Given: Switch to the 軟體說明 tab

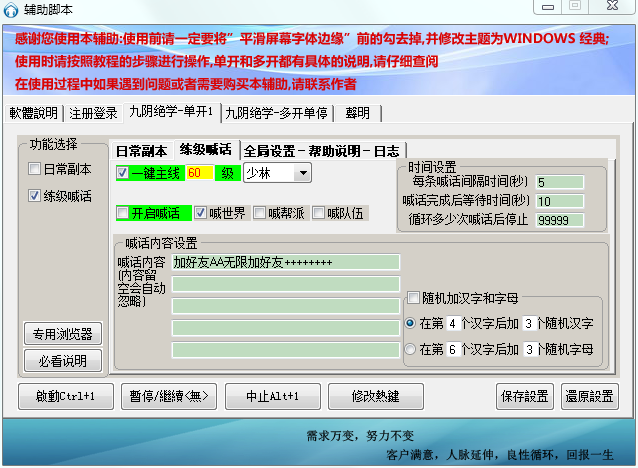Looking at the screenshot, I should (x=34, y=112).
